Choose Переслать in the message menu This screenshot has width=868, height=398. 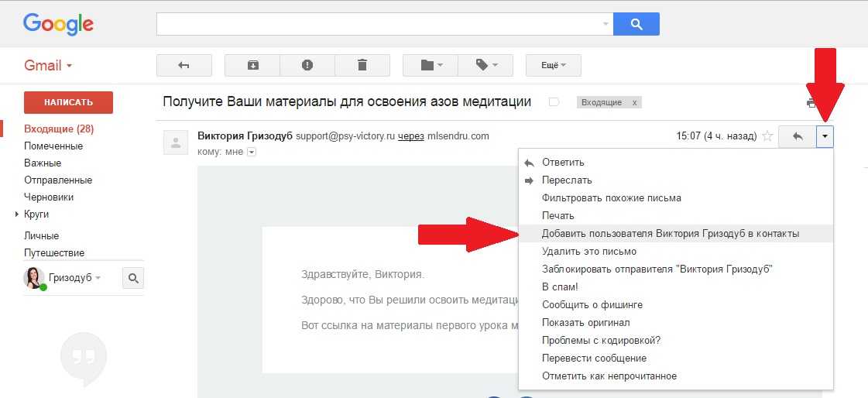(675, 180)
